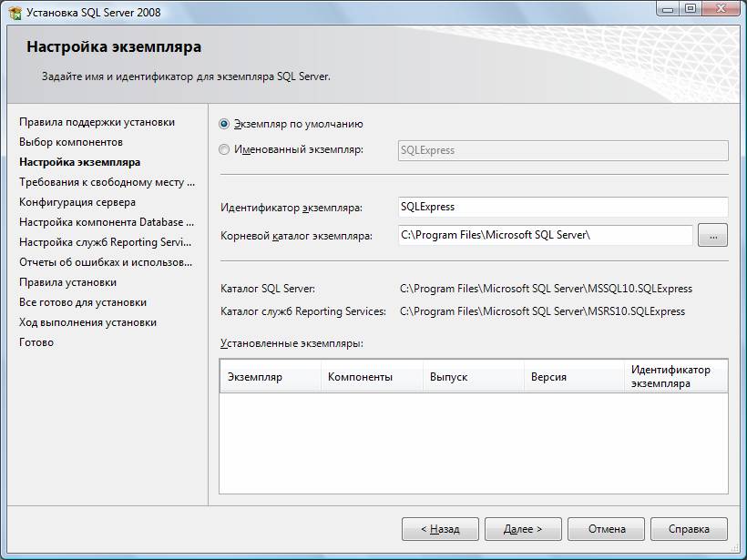Open help with the 'Справка' button
This screenshot has width=747, height=560.
tap(689, 529)
